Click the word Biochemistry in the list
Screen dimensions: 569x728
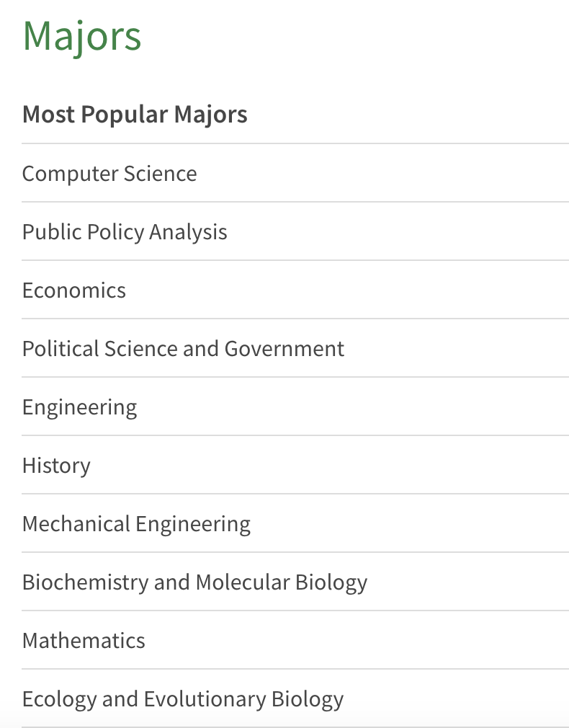point(85,582)
